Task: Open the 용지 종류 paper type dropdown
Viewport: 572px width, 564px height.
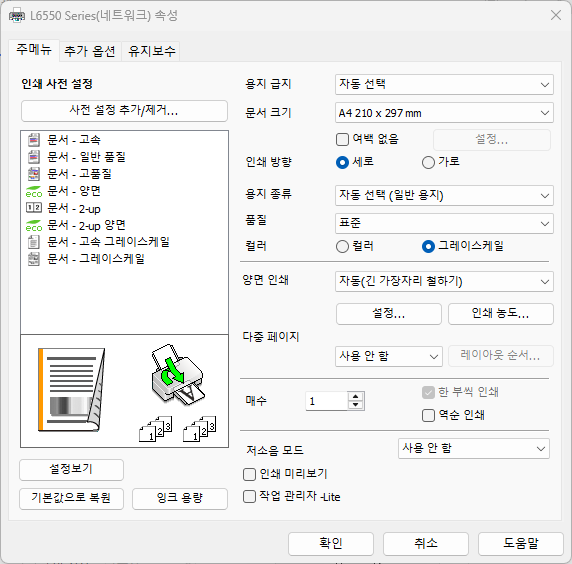Action: point(444,196)
